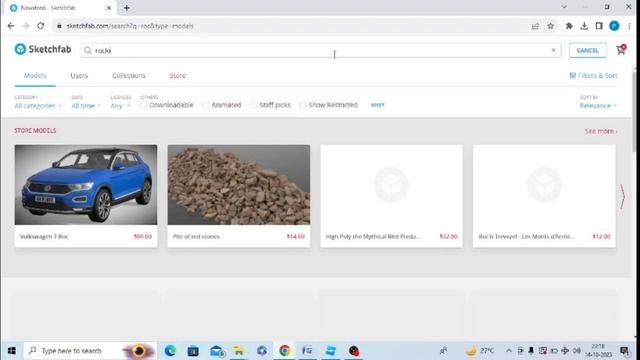Open the High Poly Mythical Bird title
The height and width of the screenshot is (360, 640).
pos(373,236)
